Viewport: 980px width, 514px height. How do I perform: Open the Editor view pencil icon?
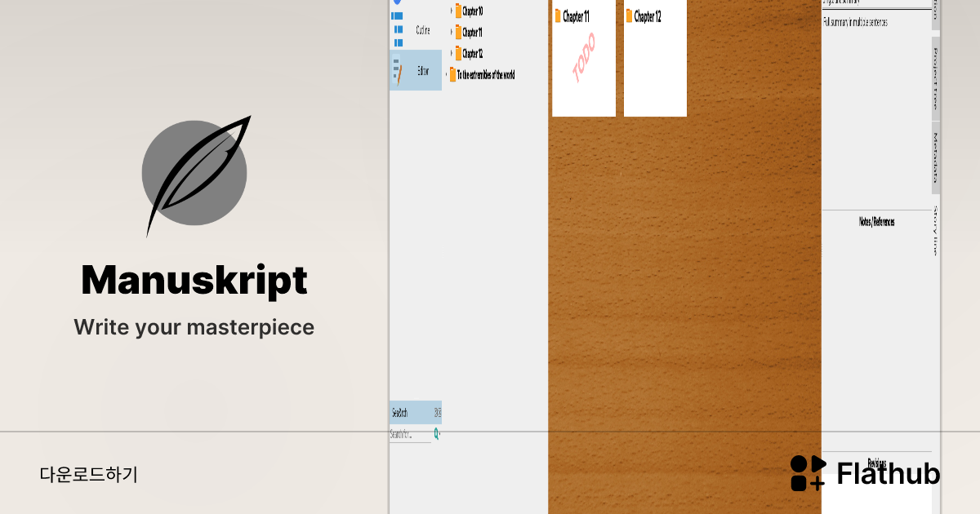coord(398,71)
